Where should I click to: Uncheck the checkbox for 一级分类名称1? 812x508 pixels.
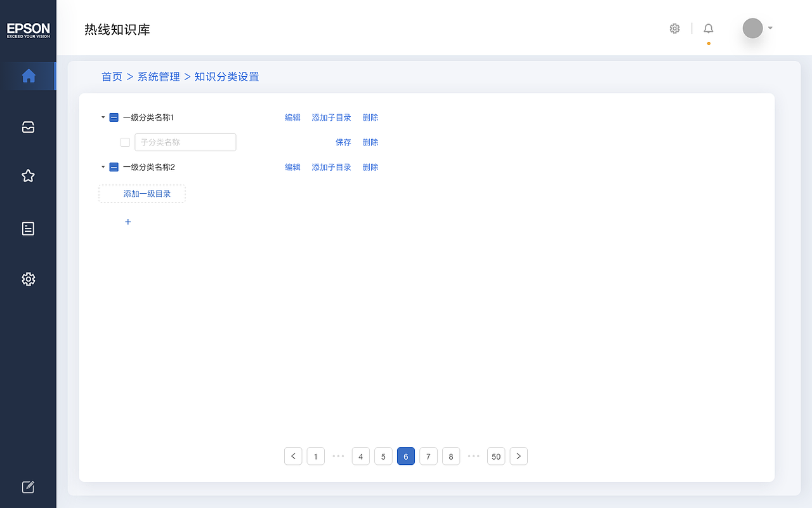pyautogui.click(x=114, y=117)
